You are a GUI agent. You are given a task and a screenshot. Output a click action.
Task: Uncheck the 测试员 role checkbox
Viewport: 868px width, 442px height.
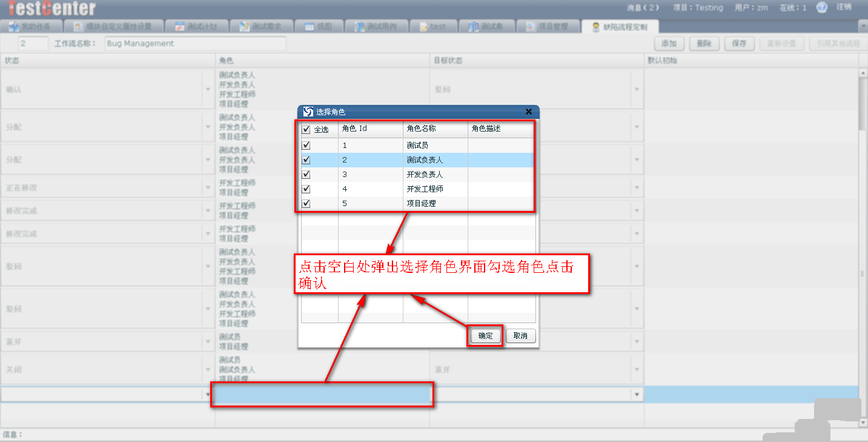coord(306,146)
